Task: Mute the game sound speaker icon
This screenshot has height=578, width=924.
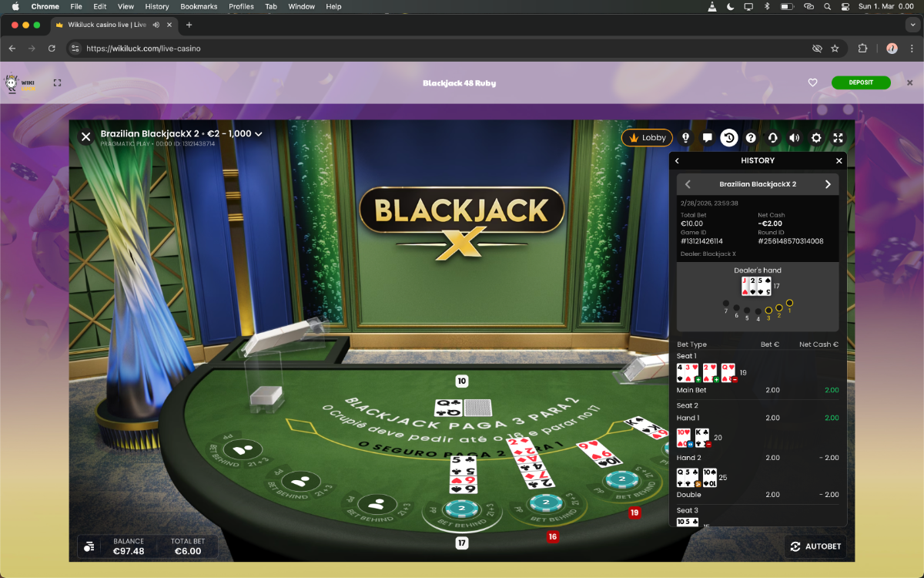Action: click(794, 138)
